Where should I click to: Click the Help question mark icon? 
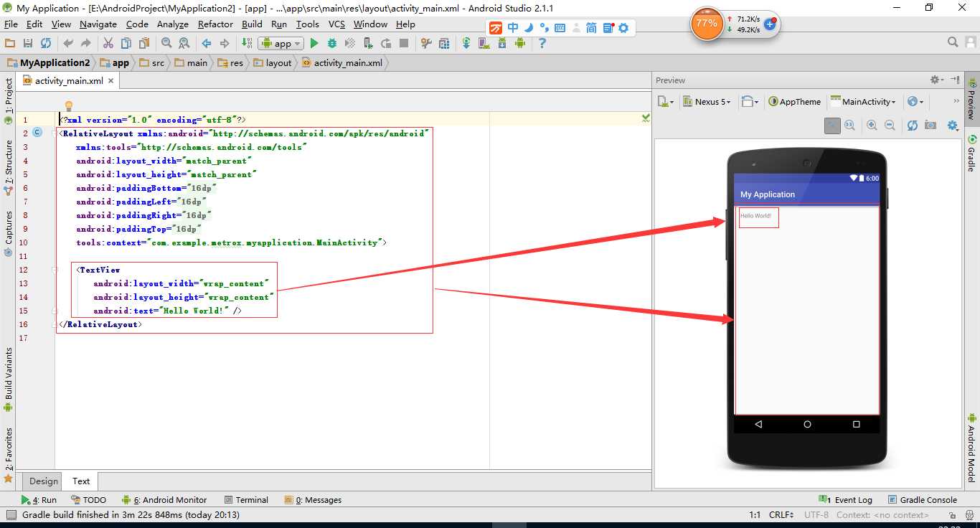[x=542, y=44]
